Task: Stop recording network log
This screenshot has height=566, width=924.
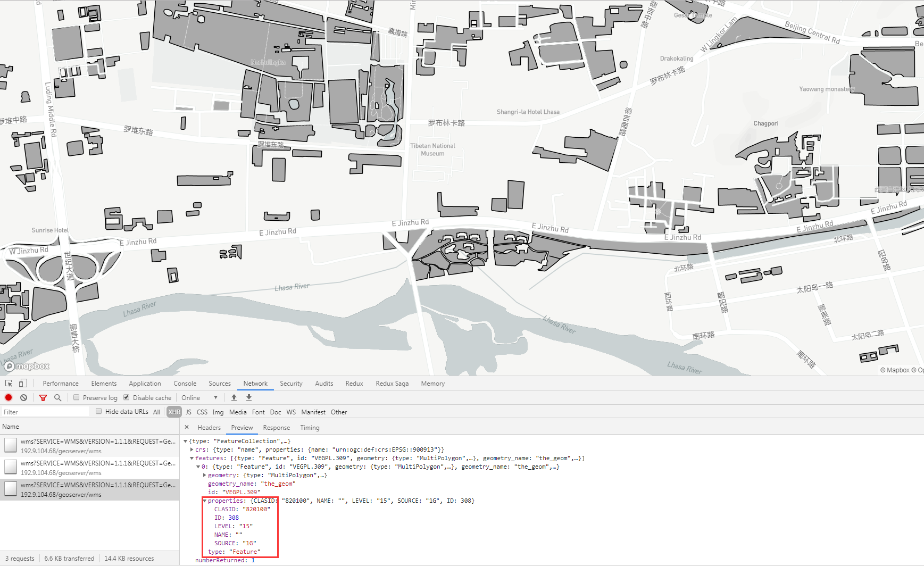Action: click(x=8, y=397)
